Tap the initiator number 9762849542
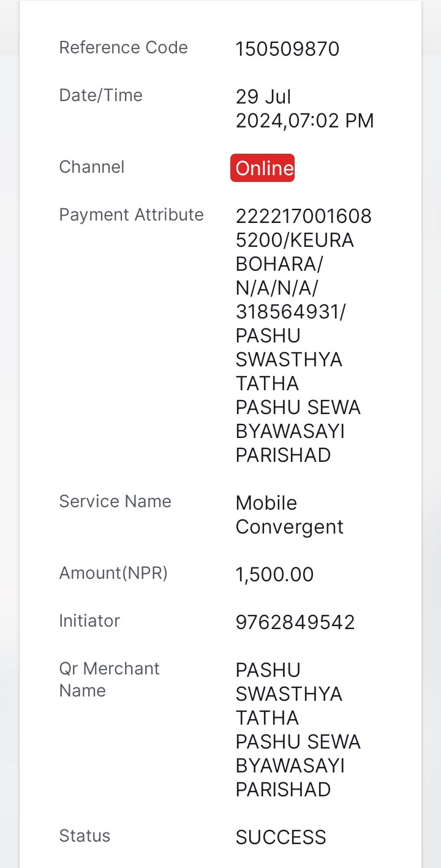The height and width of the screenshot is (868, 441). click(x=295, y=622)
